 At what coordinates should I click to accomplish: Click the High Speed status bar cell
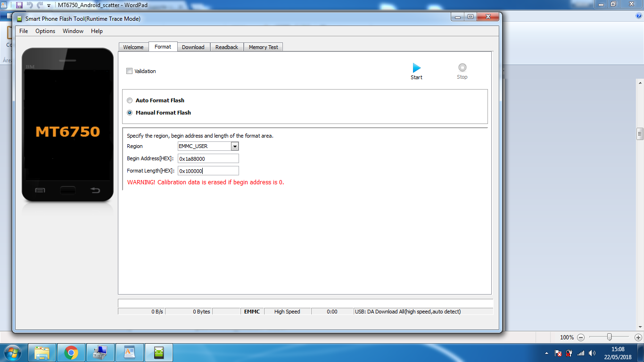coord(287,312)
